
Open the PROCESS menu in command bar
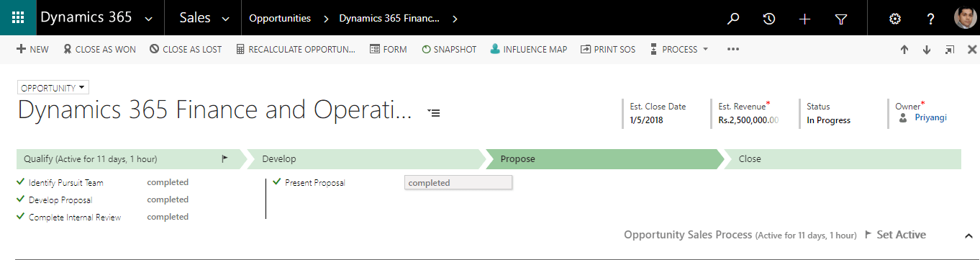pos(679,50)
